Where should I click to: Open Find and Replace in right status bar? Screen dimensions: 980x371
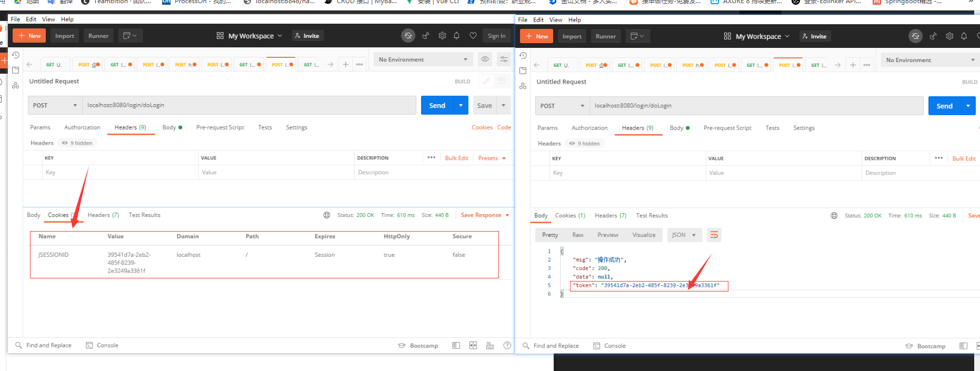click(x=551, y=346)
